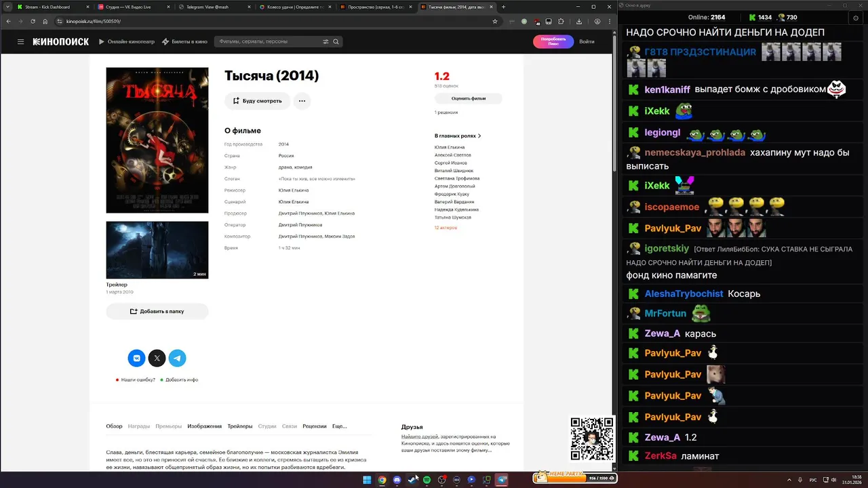Click the Войти login button

[x=587, y=41]
